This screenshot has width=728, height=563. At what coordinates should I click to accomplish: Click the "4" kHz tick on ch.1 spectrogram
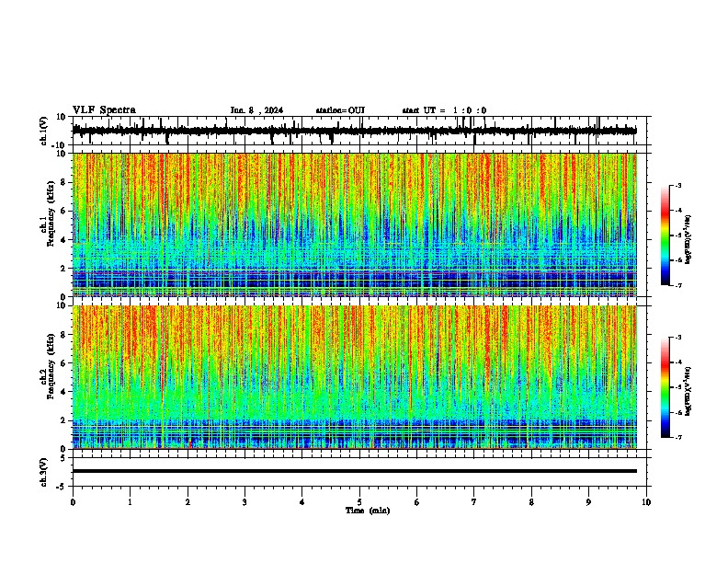tap(63, 240)
